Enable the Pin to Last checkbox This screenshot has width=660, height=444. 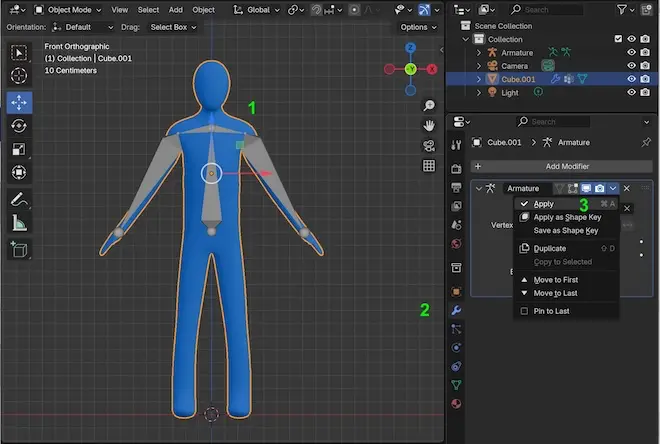click(x=525, y=311)
